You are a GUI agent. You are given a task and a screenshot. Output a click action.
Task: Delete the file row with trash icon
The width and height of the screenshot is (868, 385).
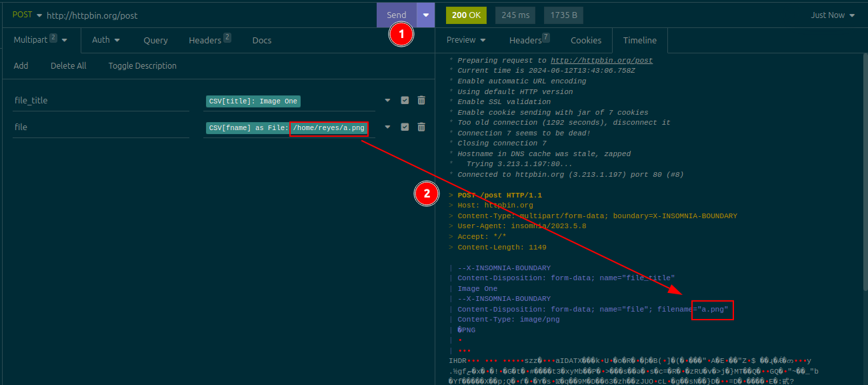pos(421,127)
